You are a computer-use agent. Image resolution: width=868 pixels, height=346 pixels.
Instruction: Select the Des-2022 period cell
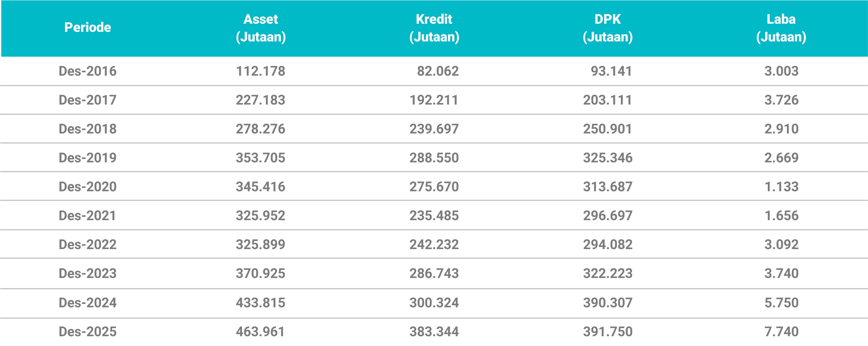[x=87, y=244]
